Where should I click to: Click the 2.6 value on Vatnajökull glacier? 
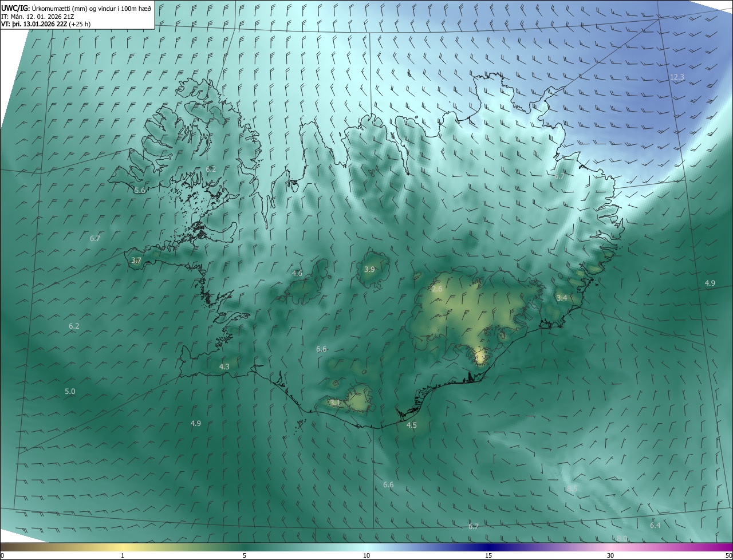coord(437,289)
